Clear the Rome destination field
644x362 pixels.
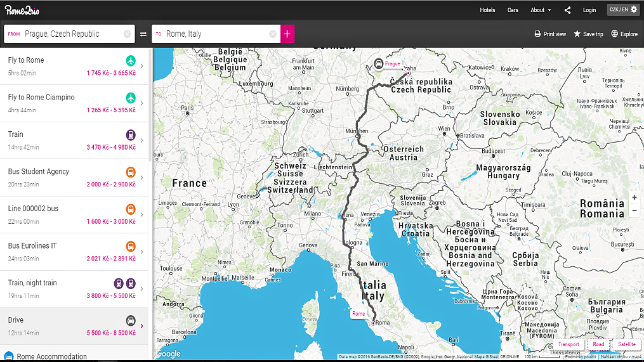[273, 34]
